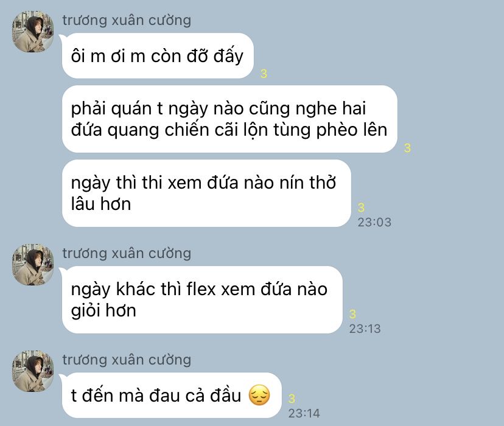Tap the read count 3 above 23:14
The width and height of the screenshot is (504, 426).
[292, 399]
